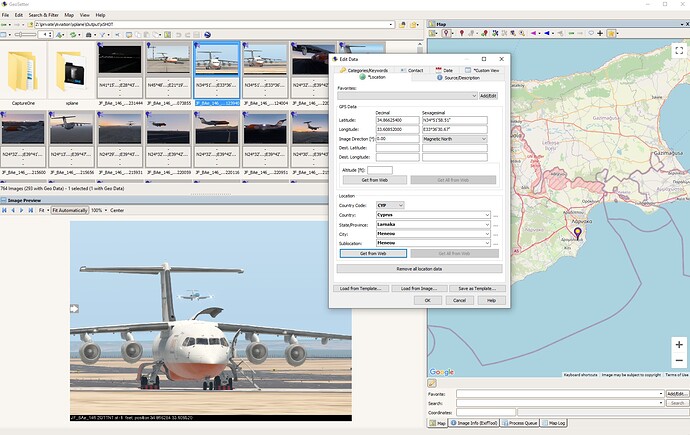Open the City dropdown
Image resolution: width=690 pixels, height=435 pixels.
tap(487, 234)
